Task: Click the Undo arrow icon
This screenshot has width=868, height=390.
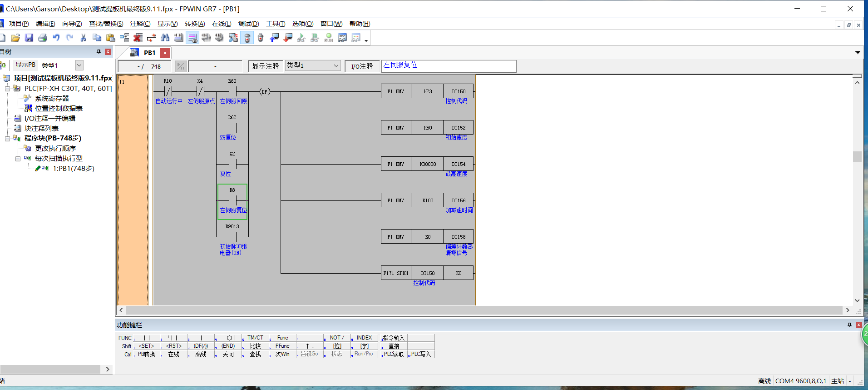Action: [56, 38]
